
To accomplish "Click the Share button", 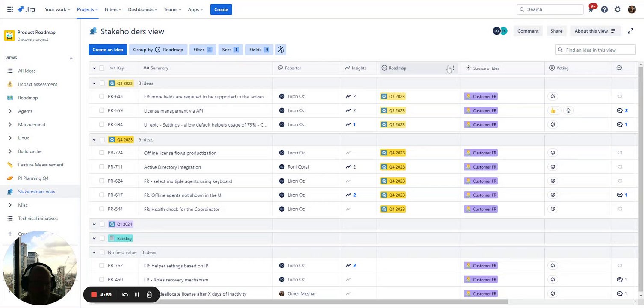I will (x=556, y=31).
